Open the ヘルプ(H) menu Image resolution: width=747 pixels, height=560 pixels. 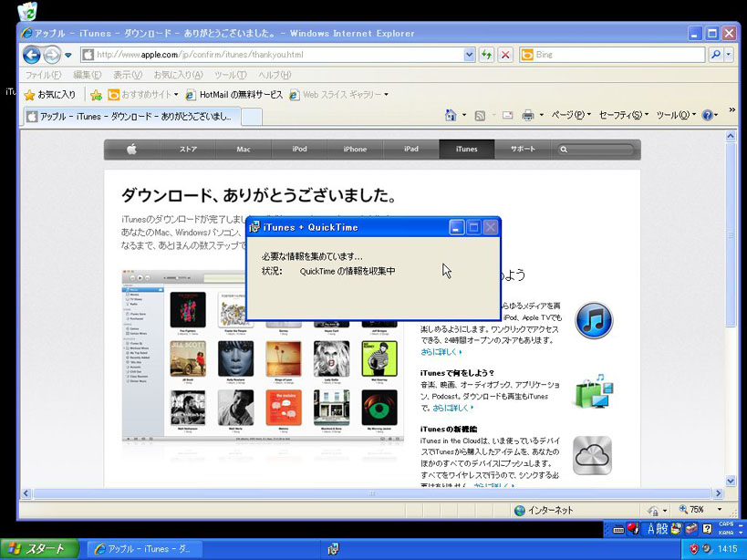point(275,75)
